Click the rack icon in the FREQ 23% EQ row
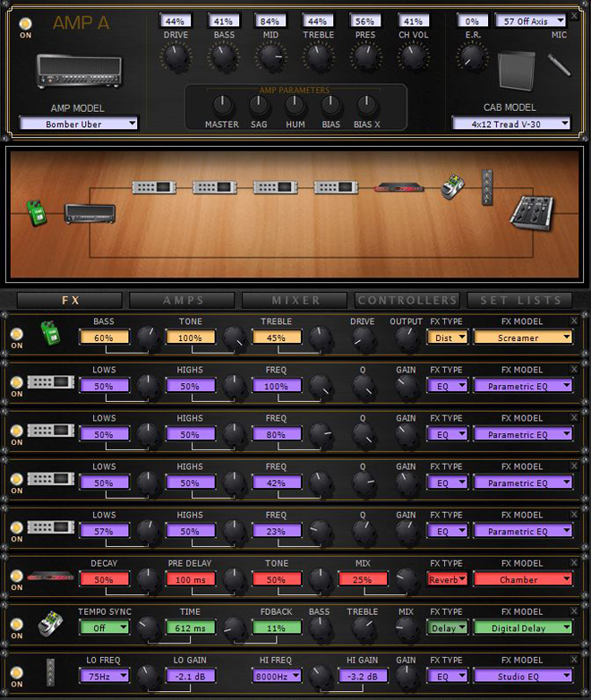 (51, 527)
